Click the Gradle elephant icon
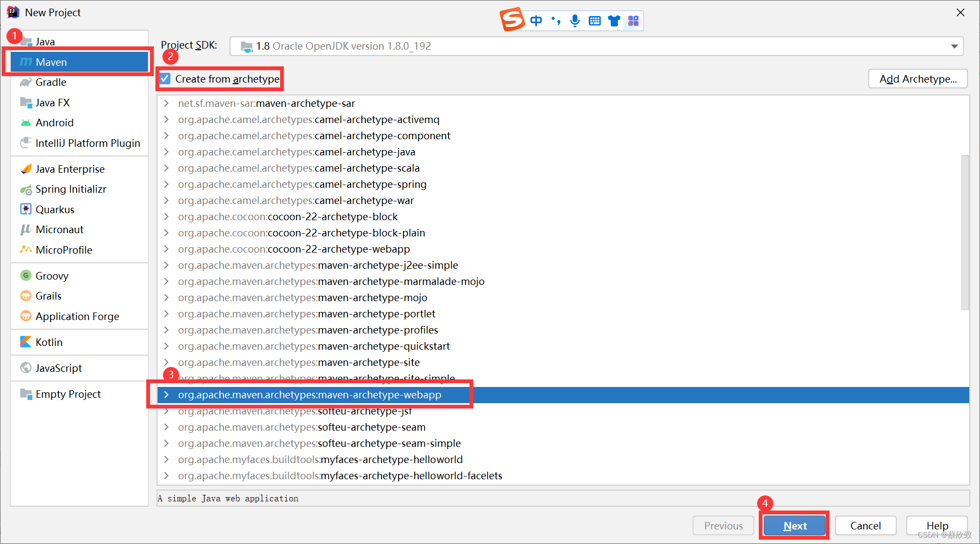Image resolution: width=980 pixels, height=544 pixels. pos(25,82)
